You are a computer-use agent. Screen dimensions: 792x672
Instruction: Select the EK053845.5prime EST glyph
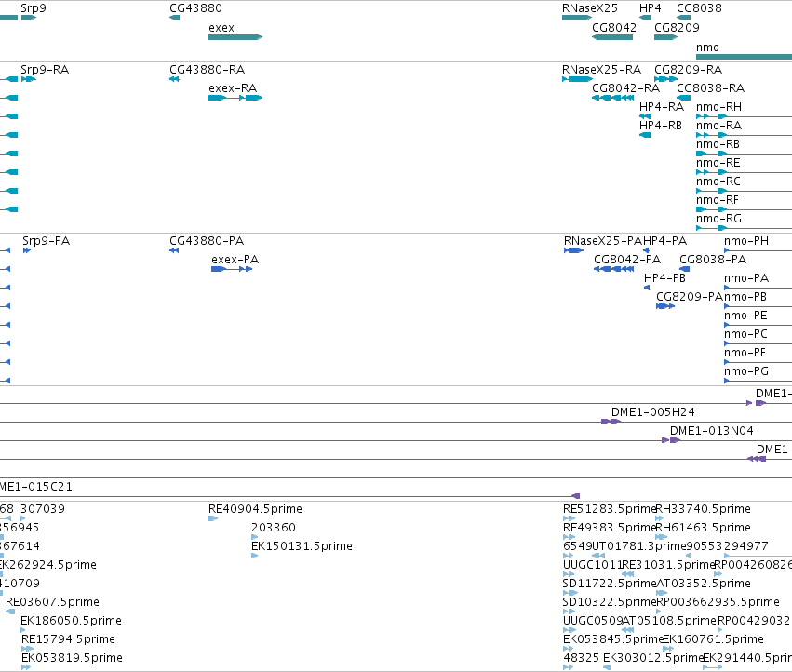pos(569,649)
